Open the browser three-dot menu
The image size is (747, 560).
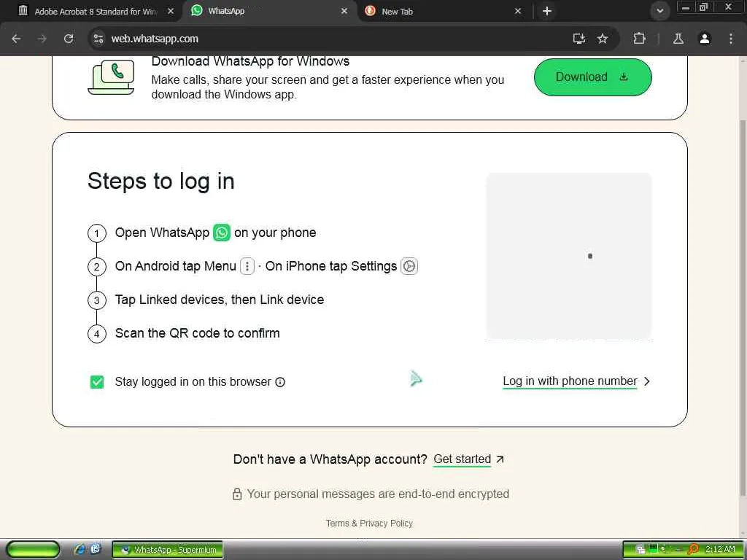[x=731, y=39]
